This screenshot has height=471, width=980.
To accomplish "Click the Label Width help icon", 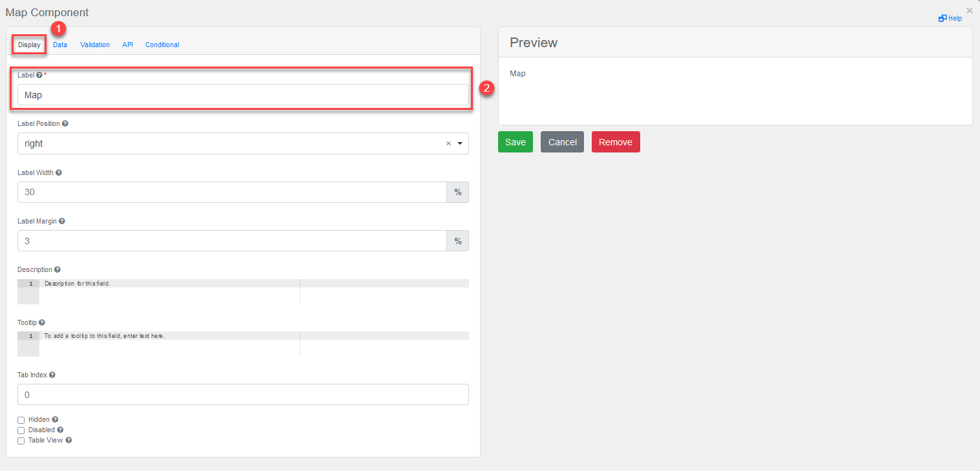I will pos(59,173).
